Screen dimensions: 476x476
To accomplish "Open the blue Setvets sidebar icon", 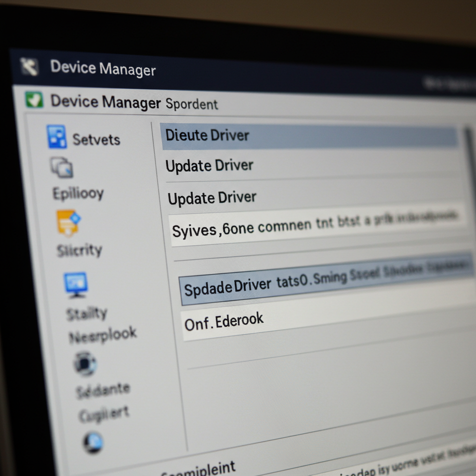I will click(x=57, y=137).
